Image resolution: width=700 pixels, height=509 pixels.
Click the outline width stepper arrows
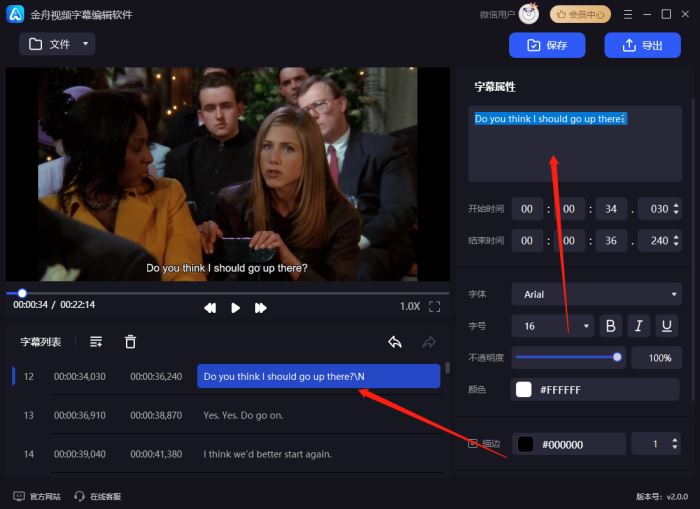(x=675, y=444)
